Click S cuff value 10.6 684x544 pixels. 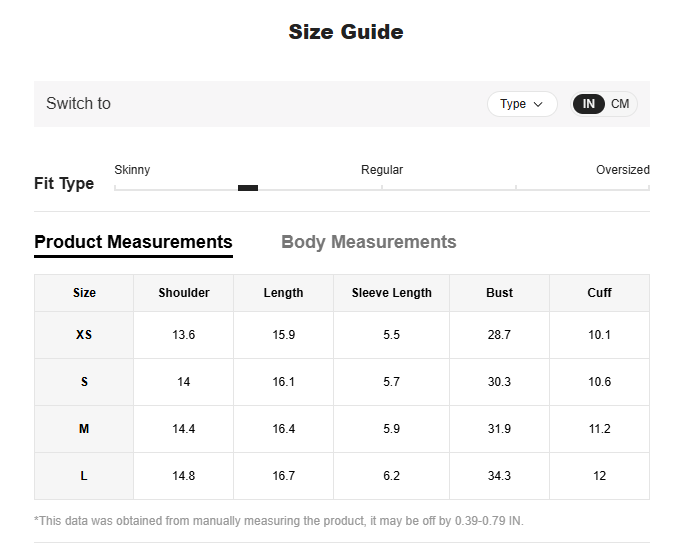[599, 382]
